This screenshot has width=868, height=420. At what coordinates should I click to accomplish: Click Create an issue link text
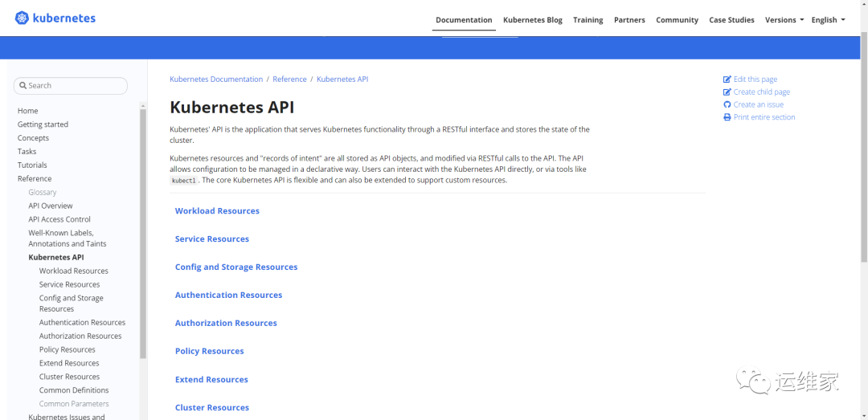coord(759,104)
